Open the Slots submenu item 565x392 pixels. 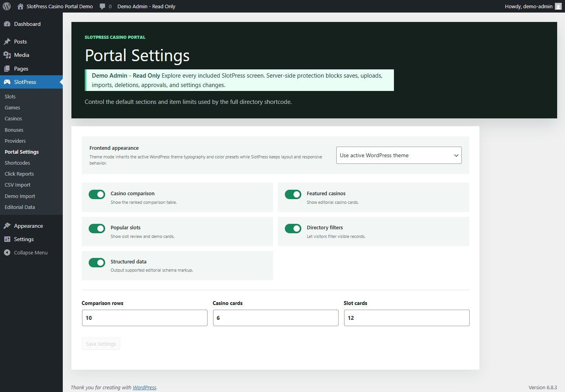pyautogui.click(x=10, y=96)
